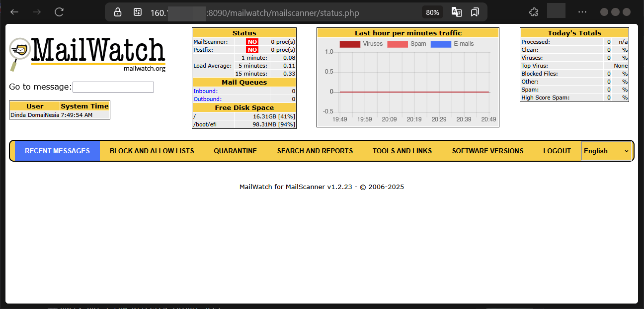This screenshot has width=644, height=309.
Task: Toggle the Spam legend swatch
Action: (x=397, y=44)
